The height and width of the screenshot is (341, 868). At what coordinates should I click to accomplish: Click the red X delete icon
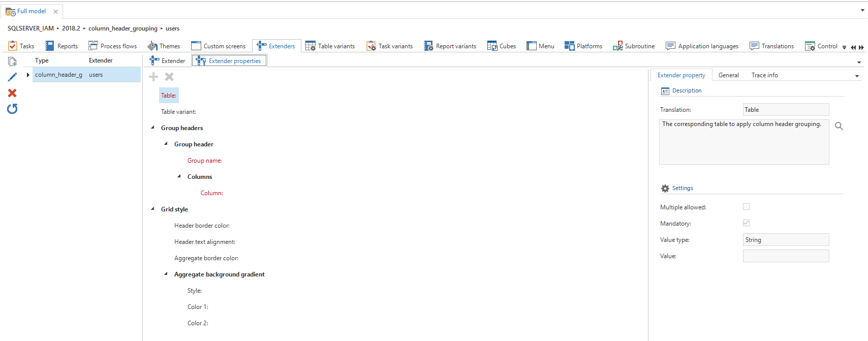(x=12, y=93)
